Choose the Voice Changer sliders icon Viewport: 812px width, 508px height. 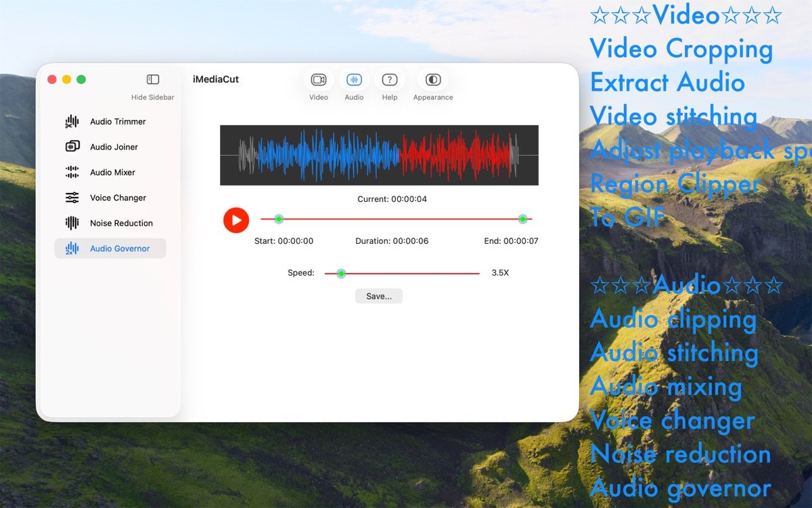click(x=72, y=198)
